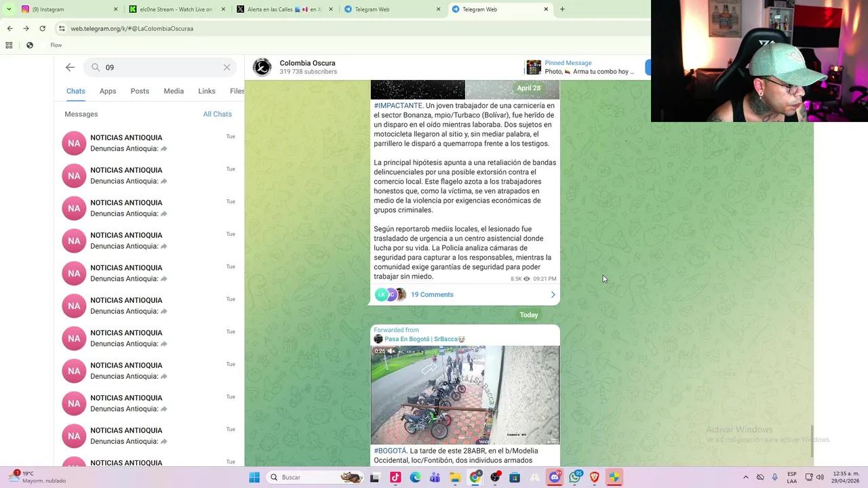Switch to the Chats search tab
Image resolution: width=868 pixels, height=488 pixels.
tap(76, 91)
